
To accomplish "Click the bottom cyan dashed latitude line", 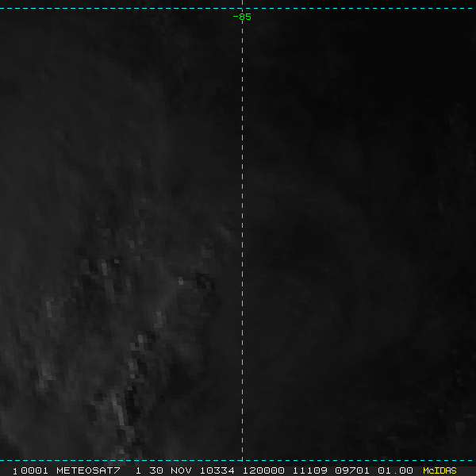I will 119,460.
